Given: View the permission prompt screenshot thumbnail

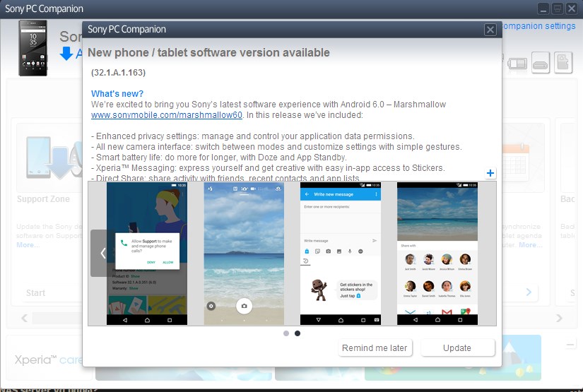Looking at the screenshot, I should coord(147,253).
